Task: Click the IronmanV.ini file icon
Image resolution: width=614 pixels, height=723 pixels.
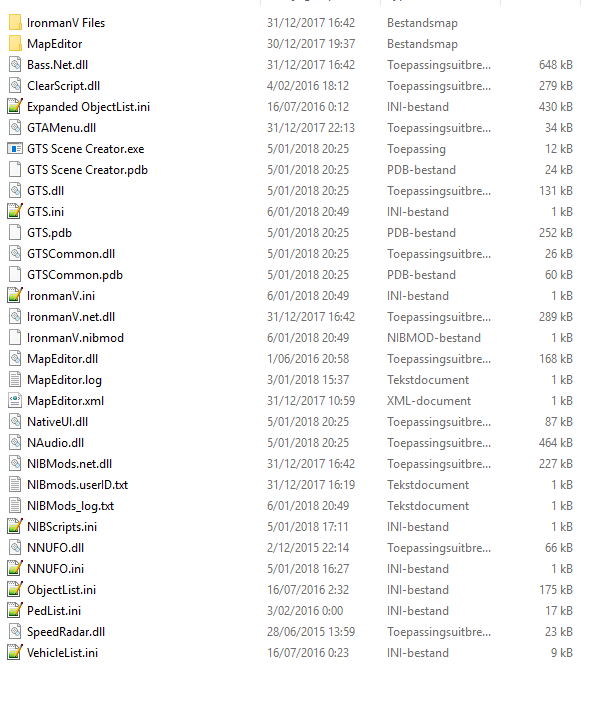Action: point(15,296)
